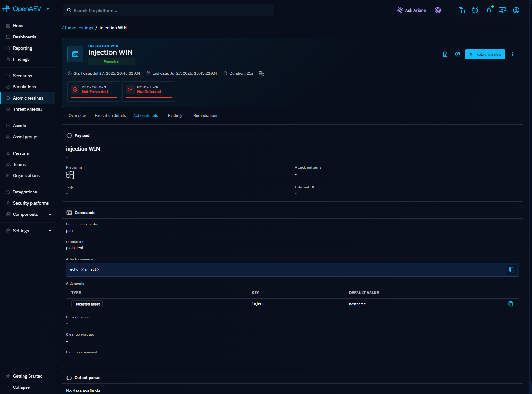
Task: Click the Components sidebar icon
Action: [x=8, y=214]
